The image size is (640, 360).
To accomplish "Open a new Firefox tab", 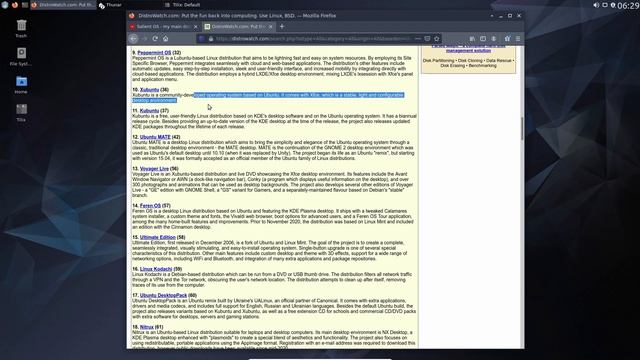I will pos(282,27).
